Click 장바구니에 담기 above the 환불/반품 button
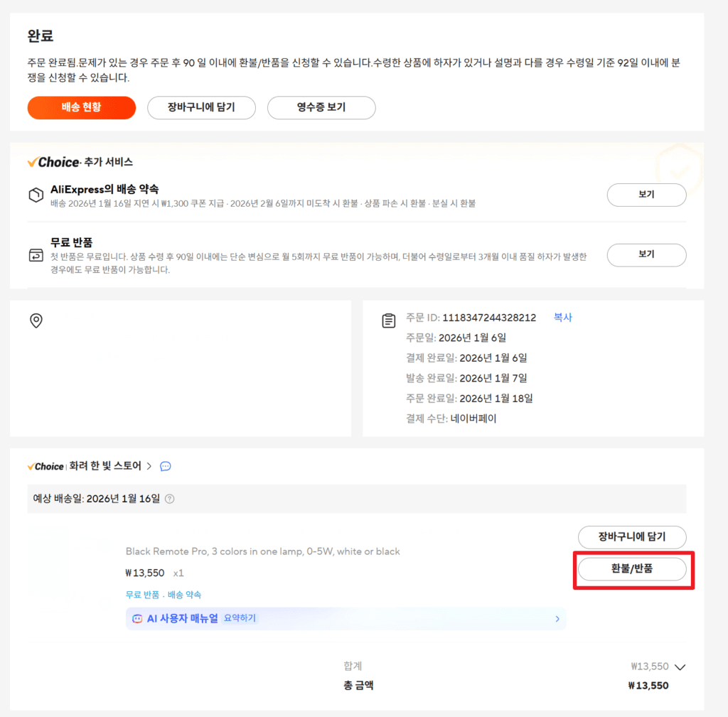This screenshot has width=728, height=717. (x=632, y=537)
